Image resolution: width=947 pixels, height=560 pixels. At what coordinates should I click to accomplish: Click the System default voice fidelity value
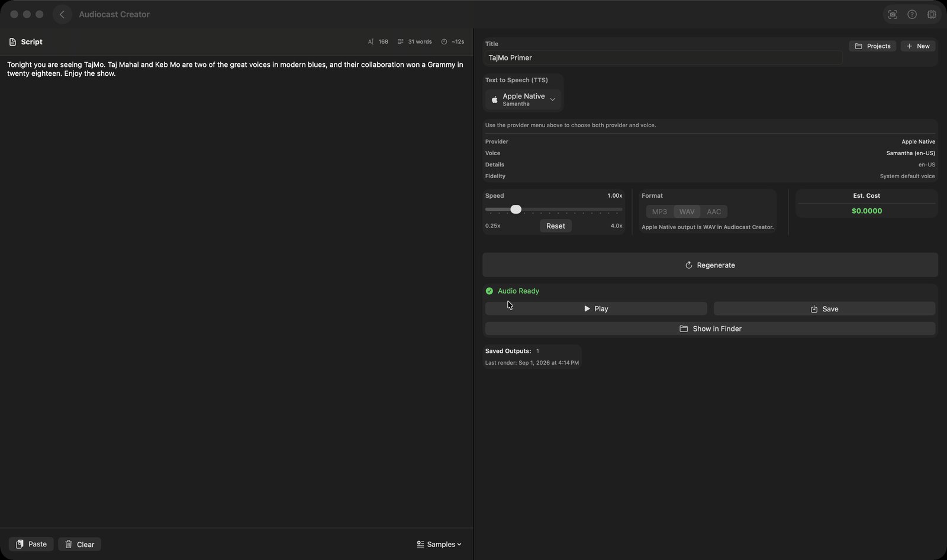[x=907, y=176]
